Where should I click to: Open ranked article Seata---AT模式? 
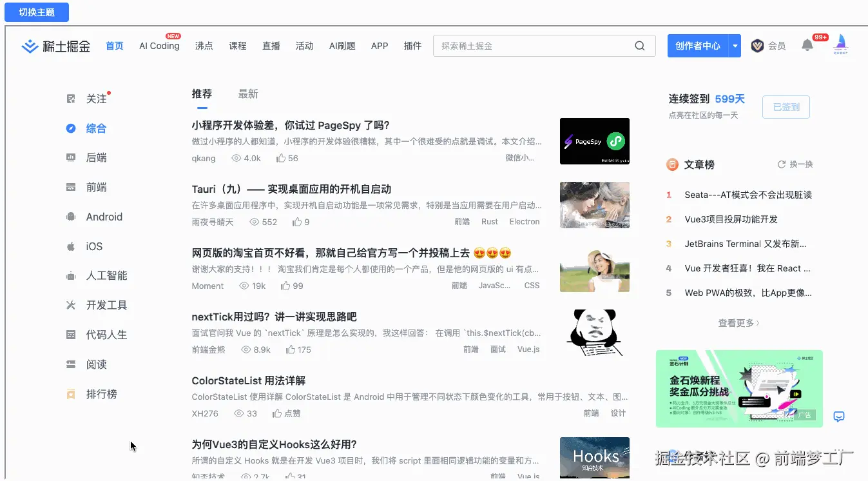[748, 195]
